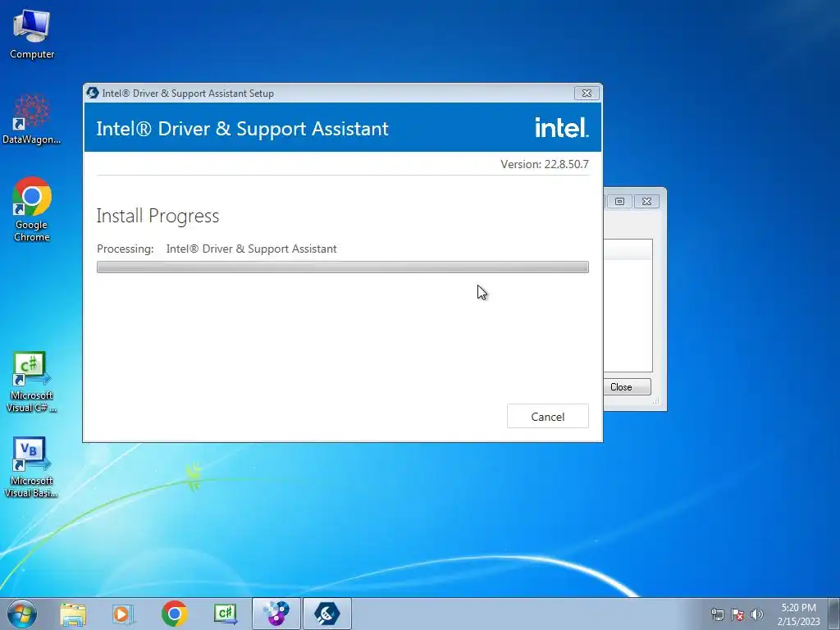Click the Setup title bar icon
840x630 pixels.
pyautogui.click(x=93, y=93)
